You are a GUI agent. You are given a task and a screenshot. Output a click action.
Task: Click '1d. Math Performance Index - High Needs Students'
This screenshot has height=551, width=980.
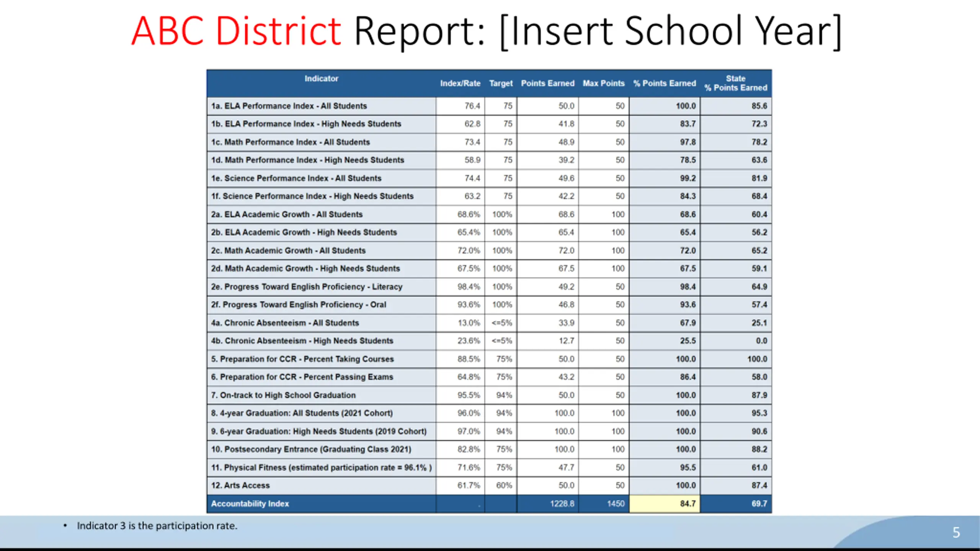pos(307,160)
